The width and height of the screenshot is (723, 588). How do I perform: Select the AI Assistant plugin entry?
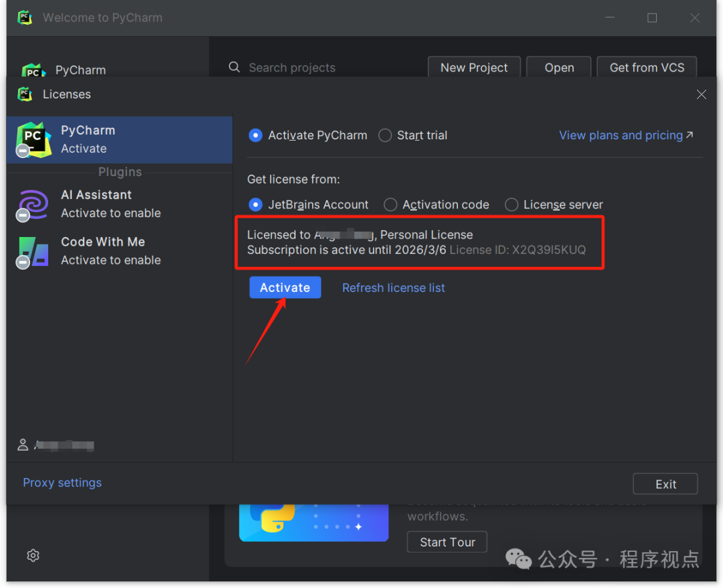point(119,204)
